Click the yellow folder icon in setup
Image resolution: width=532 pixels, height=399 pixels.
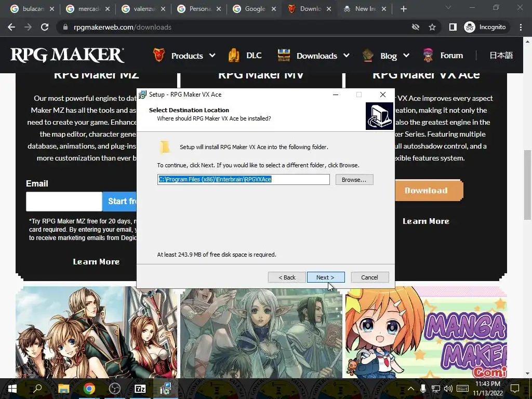tap(165, 147)
